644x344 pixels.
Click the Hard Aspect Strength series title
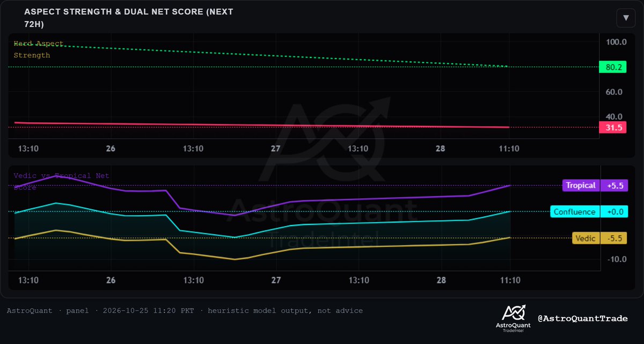[39, 49]
